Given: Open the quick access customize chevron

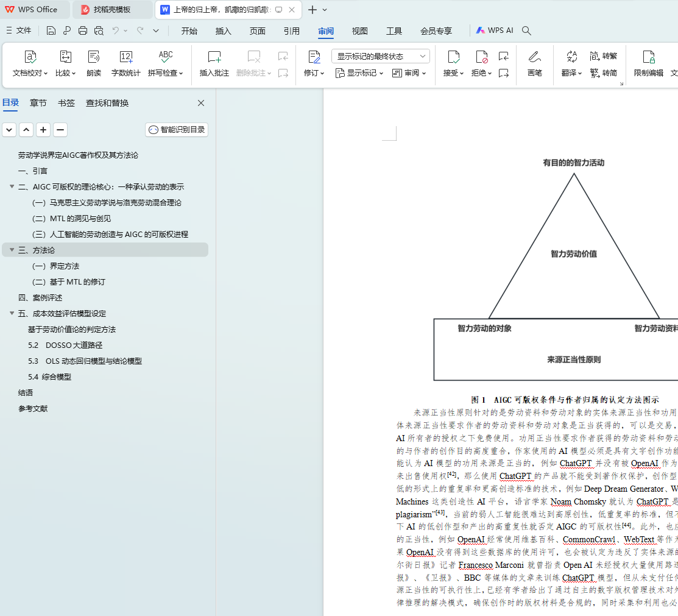Looking at the screenshot, I should pos(156,30).
